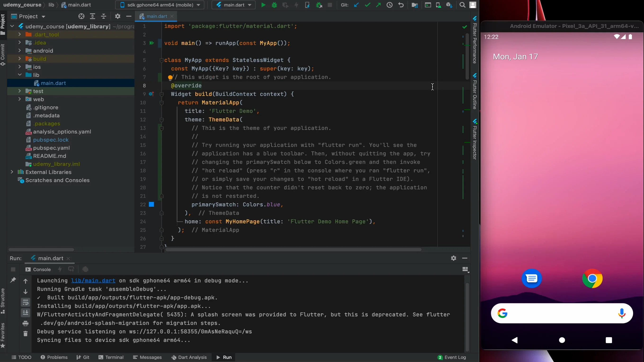Screen dimensions: 644x362
Task: Click the Google search bar on emulator
Action: click(x=562, y=313)
